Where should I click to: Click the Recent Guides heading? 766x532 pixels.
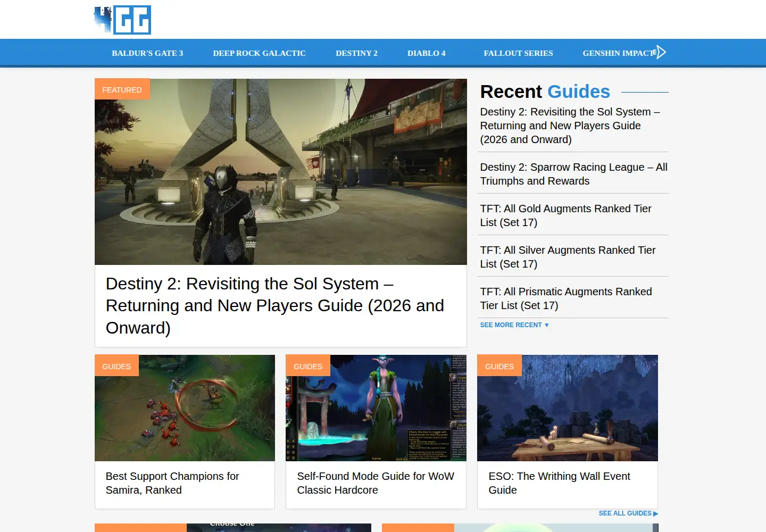coord(545,92)
